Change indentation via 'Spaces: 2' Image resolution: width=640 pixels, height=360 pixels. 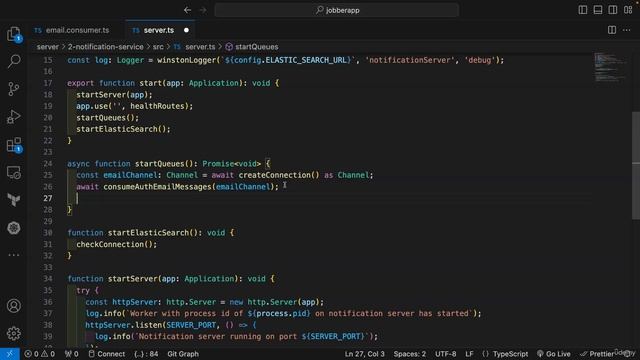409,354
